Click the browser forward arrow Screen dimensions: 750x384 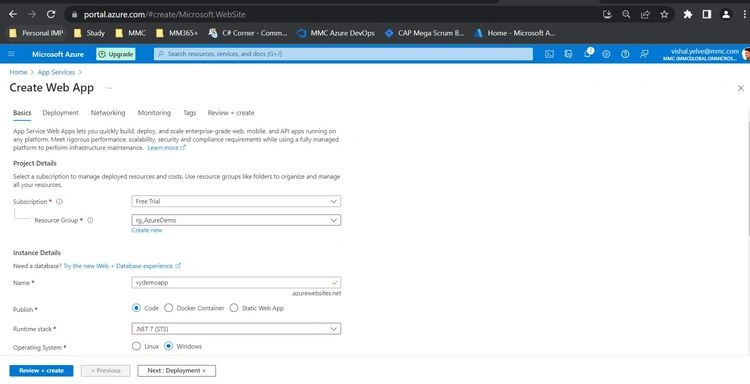click(x=32, y=14)
